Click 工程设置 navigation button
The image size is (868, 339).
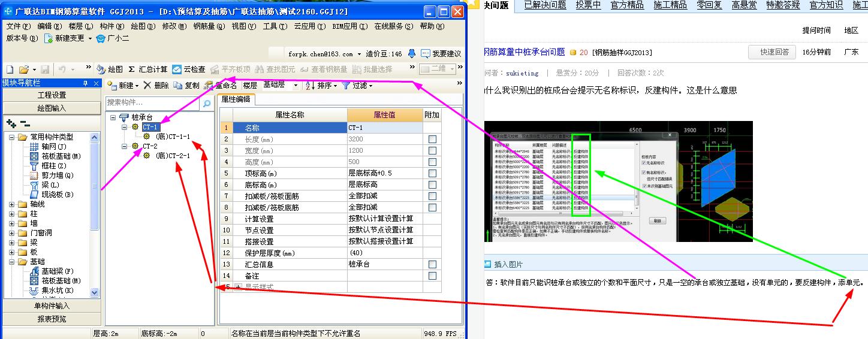(52, 95)
